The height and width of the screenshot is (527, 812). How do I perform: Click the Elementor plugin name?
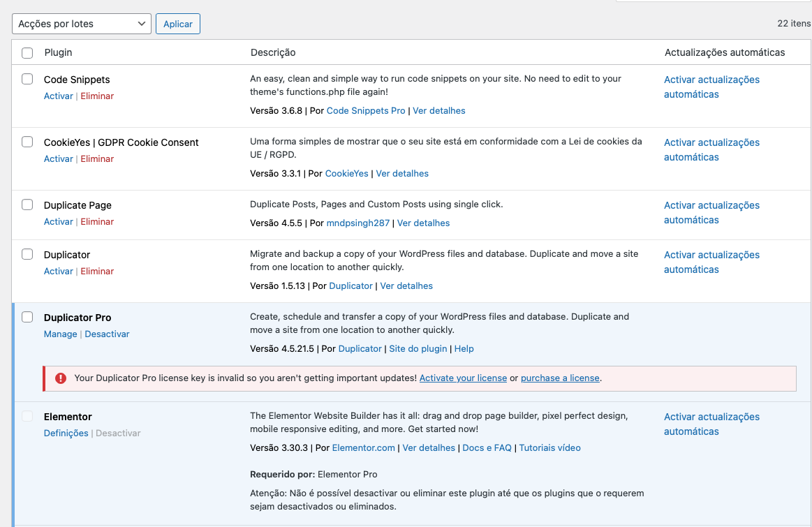click(68, 417)
